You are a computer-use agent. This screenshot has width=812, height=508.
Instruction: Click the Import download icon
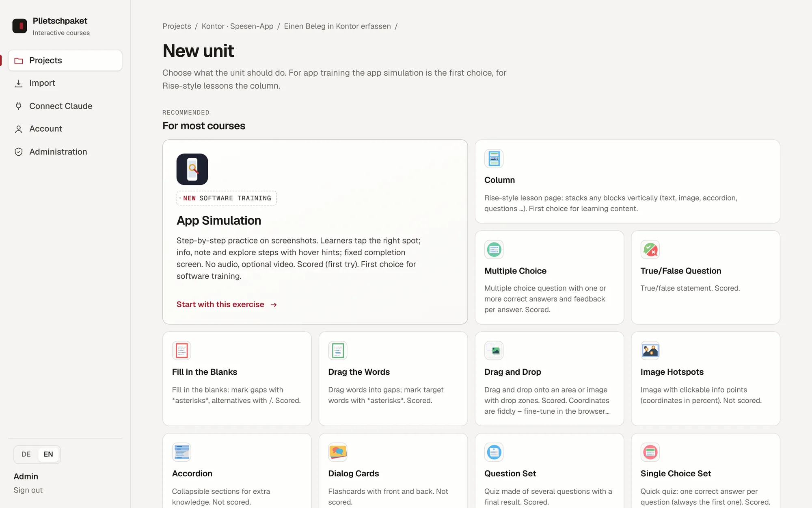coord(19,83)
